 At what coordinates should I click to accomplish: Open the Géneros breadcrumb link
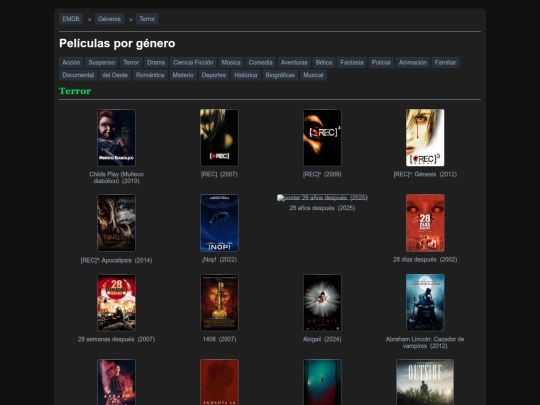coord(109,19)
